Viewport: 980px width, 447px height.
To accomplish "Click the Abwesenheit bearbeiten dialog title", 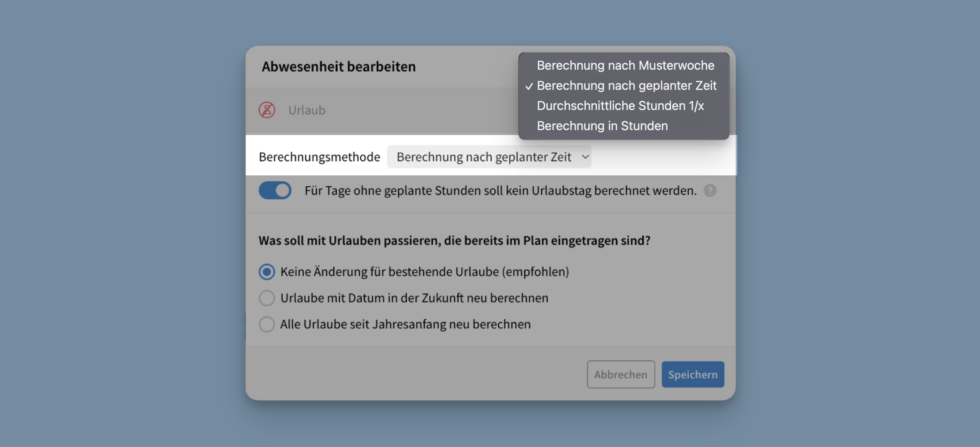I will pyautogui.click(x=339, y=67).
